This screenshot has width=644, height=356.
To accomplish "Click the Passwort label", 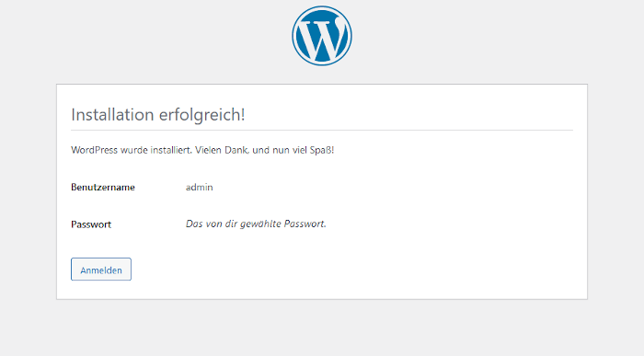I will click(91, 224).
